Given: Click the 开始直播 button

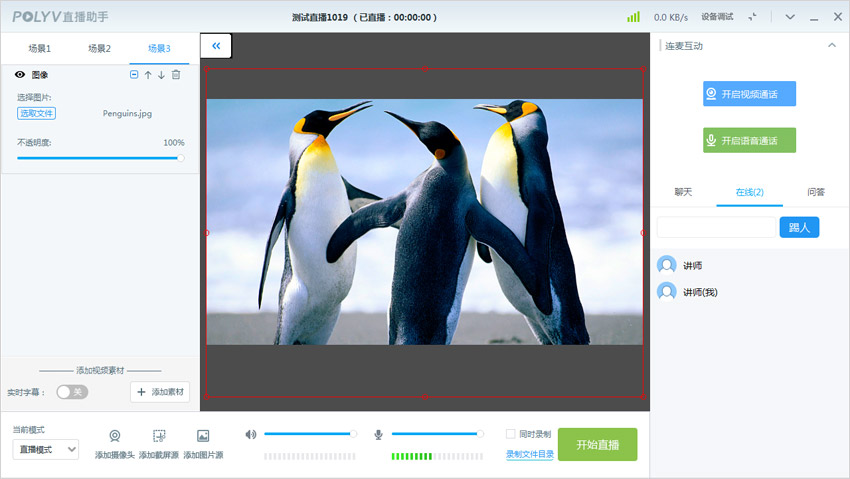Looking at the screenshot, I should point(597,444).
